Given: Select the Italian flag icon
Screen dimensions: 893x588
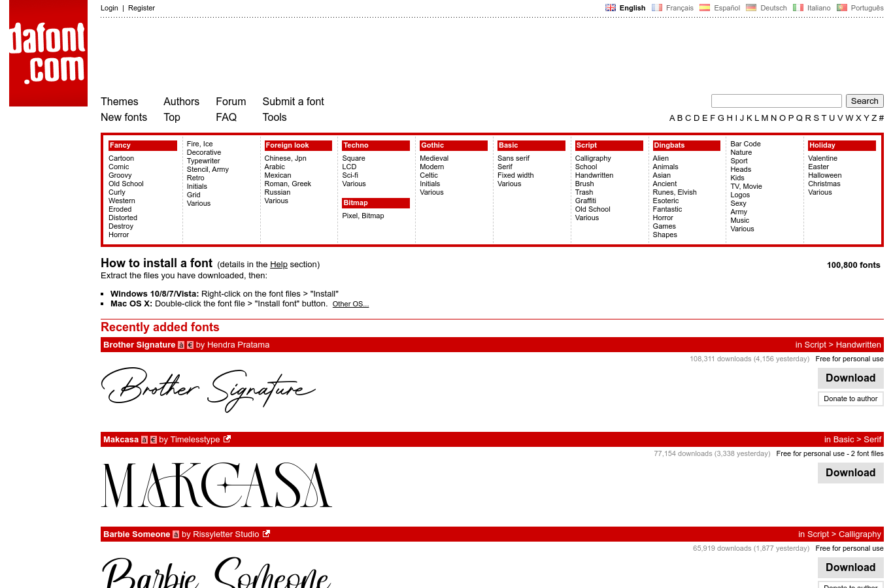Looking at the screenshot, I should 798,8.
